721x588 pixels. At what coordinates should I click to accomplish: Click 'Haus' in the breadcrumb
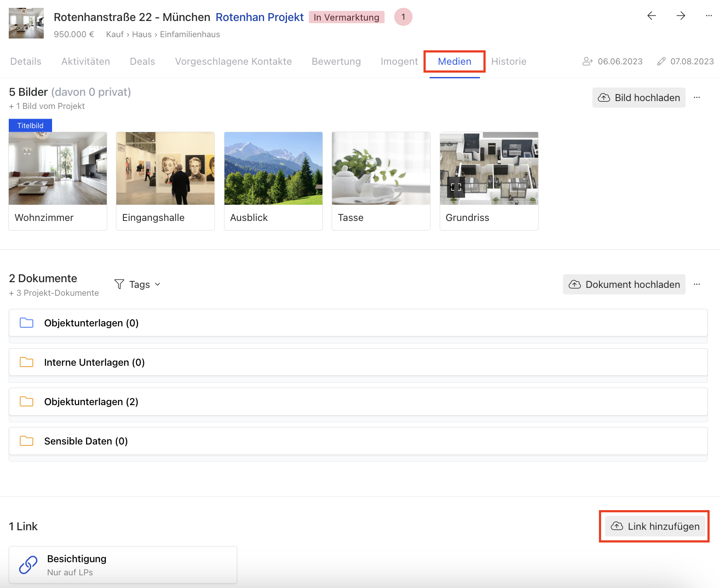tap(142, 35)
